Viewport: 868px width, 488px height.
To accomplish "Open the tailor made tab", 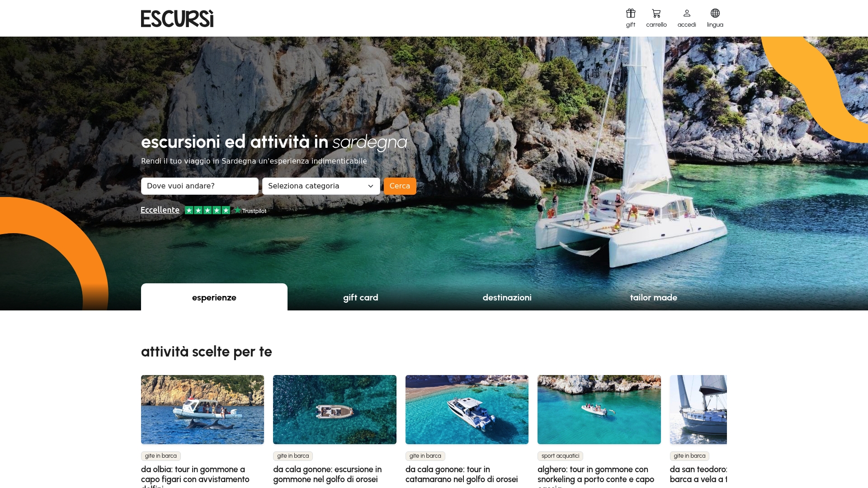I will tap(653, 297).
